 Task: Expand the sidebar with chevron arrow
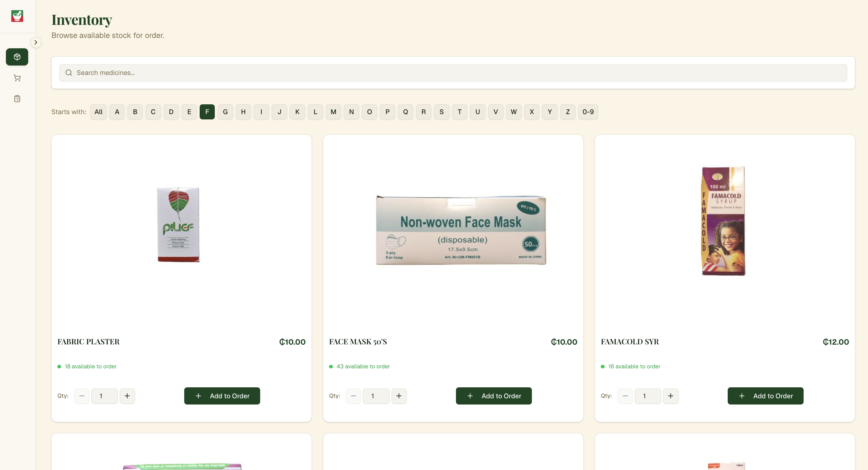(x=36, y=42)
